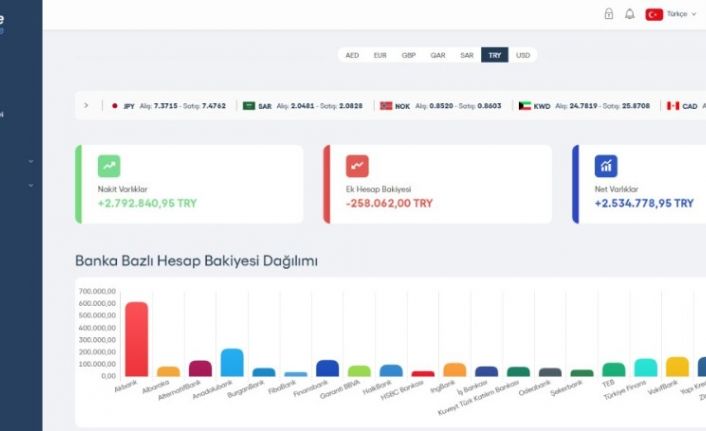This screenshot has width=706, height=431.
Task: Click the Norway flag next to NOK rate
Action: (386, 105)
